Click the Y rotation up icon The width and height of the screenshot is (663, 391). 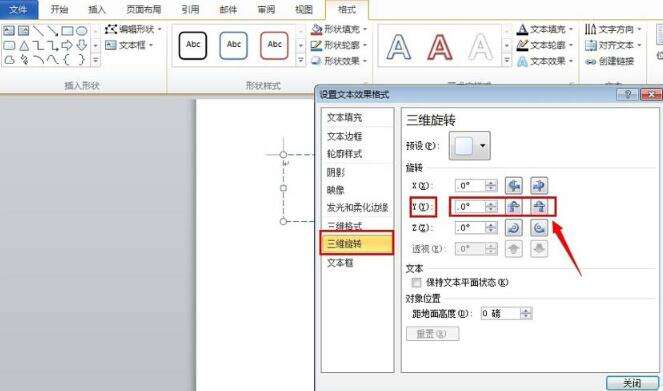tap(514, 207)
